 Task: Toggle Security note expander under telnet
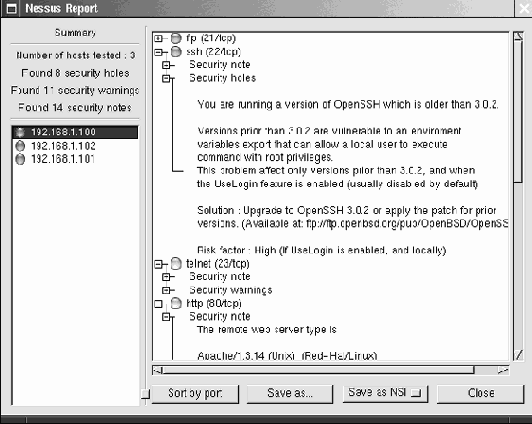[x=166, y=277]
